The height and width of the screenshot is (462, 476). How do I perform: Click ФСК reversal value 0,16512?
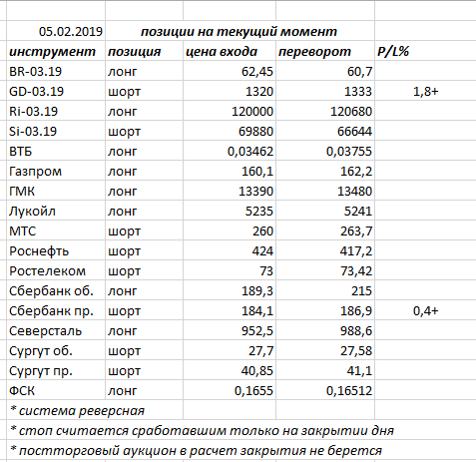click(325, 390)
